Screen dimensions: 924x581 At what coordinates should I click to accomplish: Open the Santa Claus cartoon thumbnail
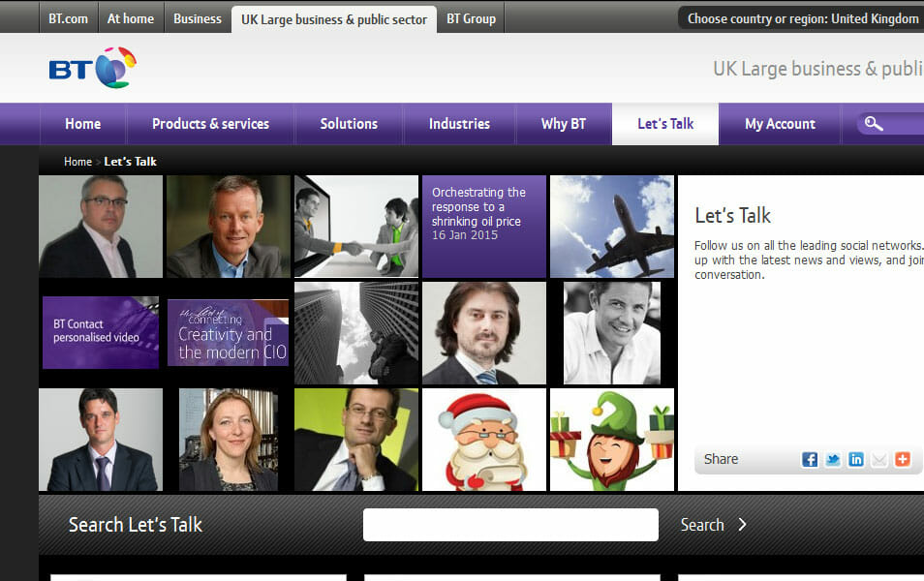tap(483, 439)
